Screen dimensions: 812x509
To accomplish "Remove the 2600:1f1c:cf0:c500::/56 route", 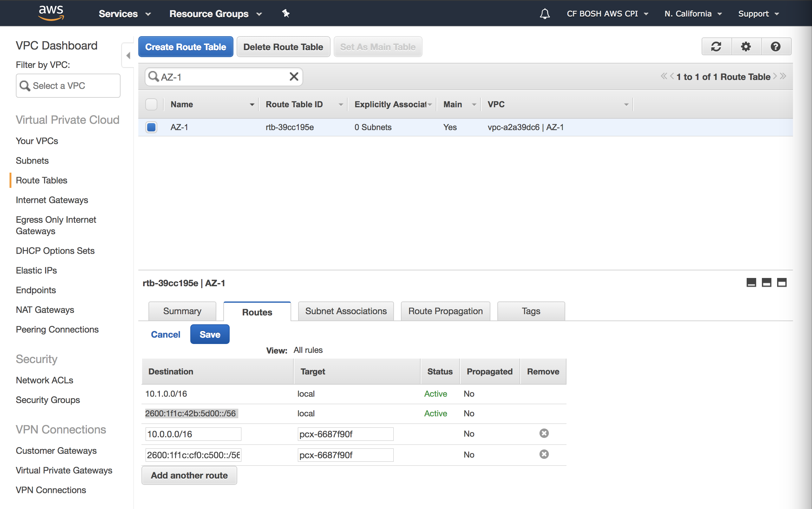I will [x=544, y=454].
